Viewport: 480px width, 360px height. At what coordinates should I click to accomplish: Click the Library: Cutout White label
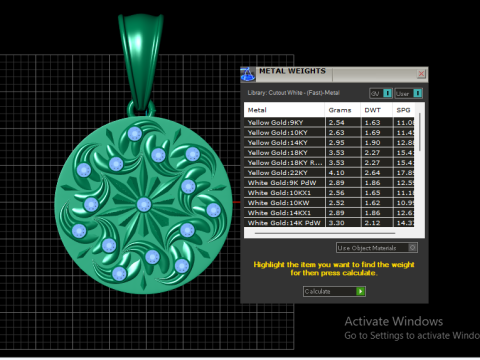click(293, 93)
